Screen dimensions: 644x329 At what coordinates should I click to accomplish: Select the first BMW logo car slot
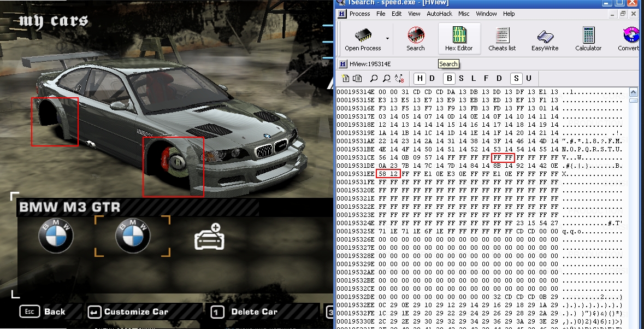[x=56, y=236]
